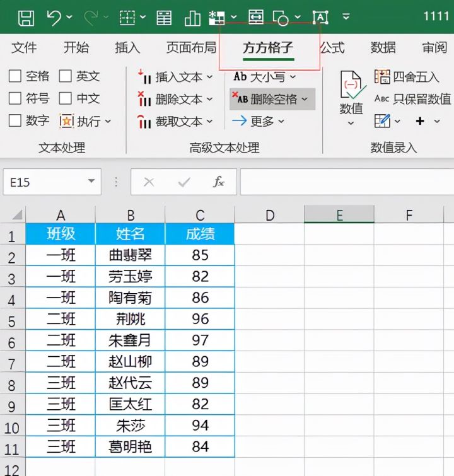Click the form-with-pencil icon in 数值录入 group

[x=382, y=121]
